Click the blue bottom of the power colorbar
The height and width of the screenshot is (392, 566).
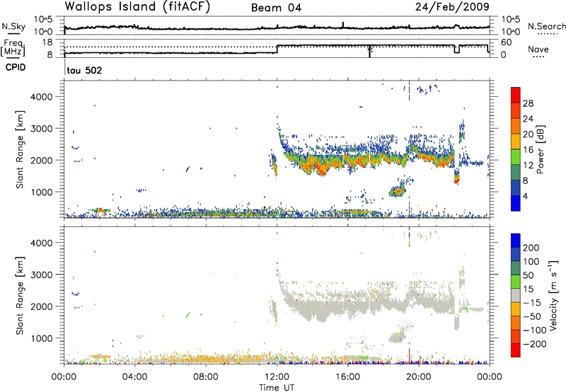tap(516, 203)
